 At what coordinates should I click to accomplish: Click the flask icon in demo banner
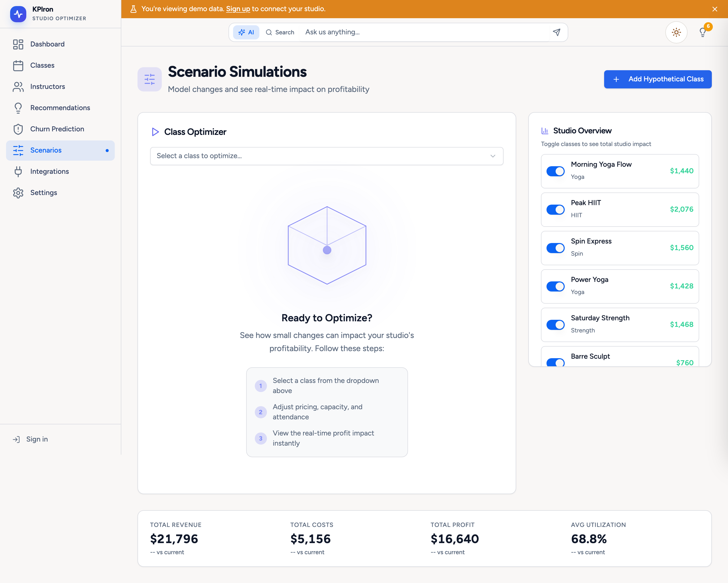133,9
